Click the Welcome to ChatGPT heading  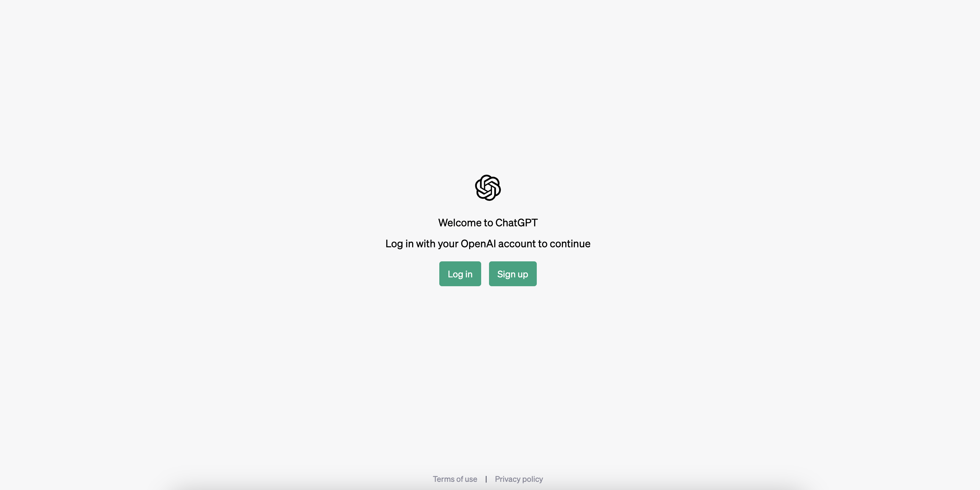[488, 222]
